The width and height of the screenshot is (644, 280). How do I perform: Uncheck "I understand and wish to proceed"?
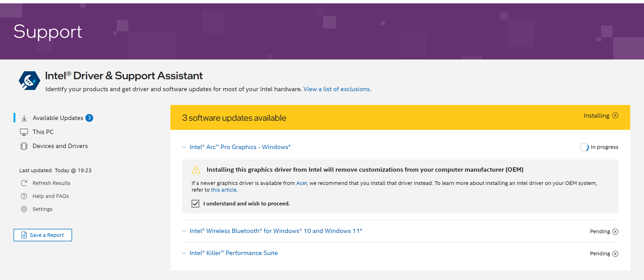point(195,204)
